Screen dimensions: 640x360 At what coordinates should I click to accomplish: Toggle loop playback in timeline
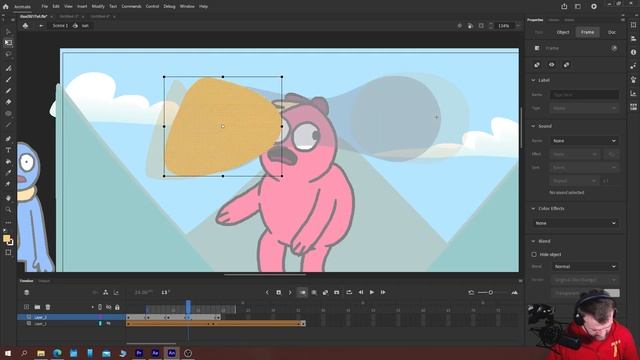point(349,292)
